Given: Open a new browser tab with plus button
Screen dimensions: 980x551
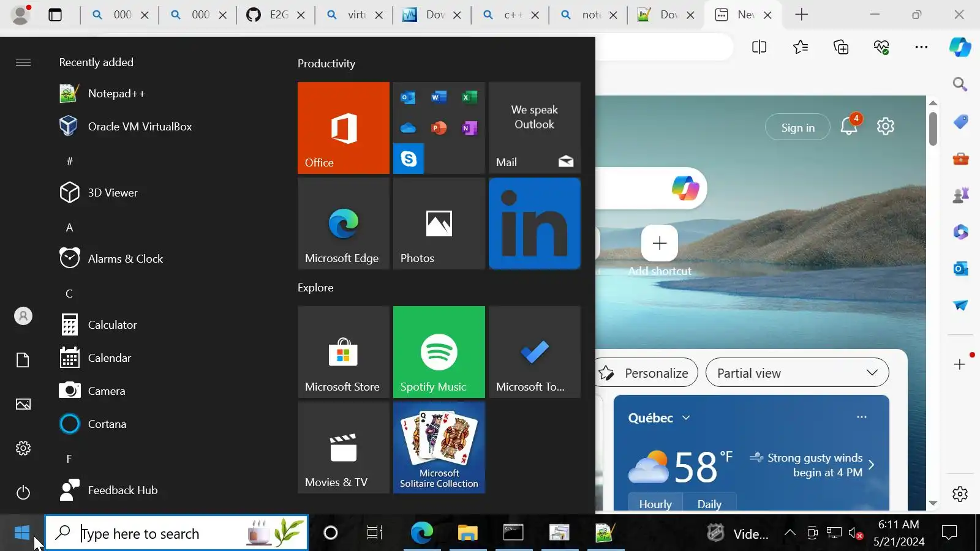Looking at the screenshot, I should 802,15.
